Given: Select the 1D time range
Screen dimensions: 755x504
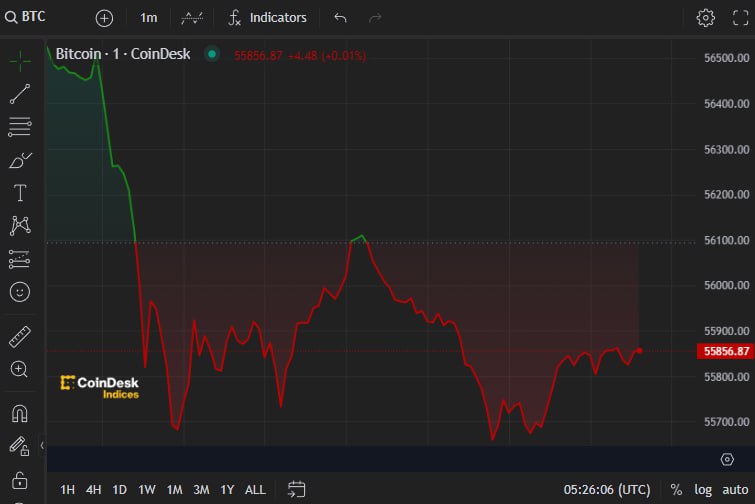Looking at the screenshot, I should click(119, 490).
